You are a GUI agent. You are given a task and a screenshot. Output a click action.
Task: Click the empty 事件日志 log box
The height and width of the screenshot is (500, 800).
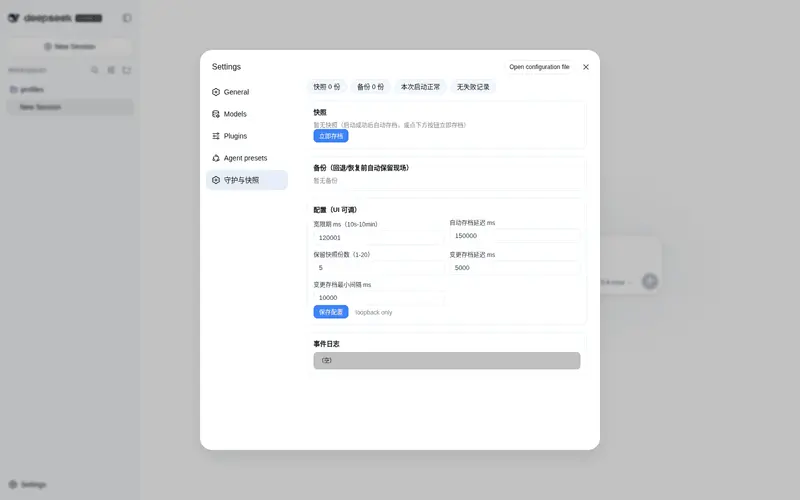[x=446, y=360]
